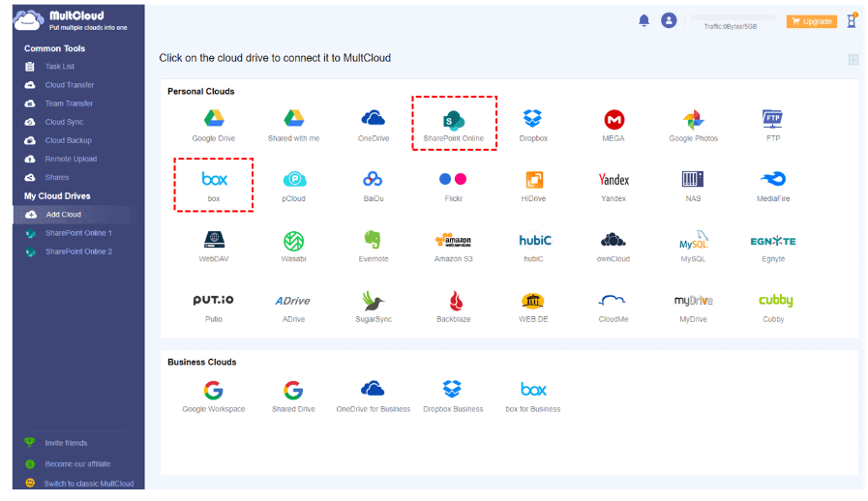The height and width of the screenshot is (501, 868).
Task: Select the FTP connection icon
Action: coord(773,118)
